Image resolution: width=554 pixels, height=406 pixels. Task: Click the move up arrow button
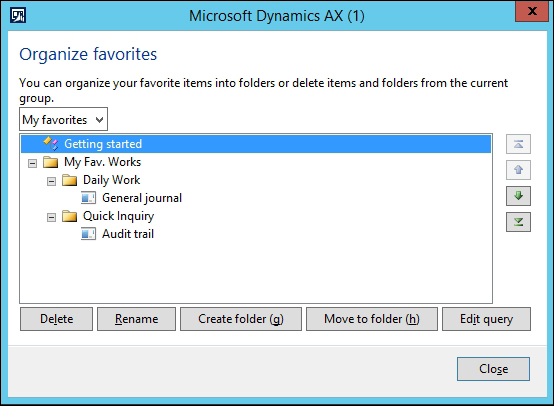pyautogui.click(x=518, y=170)
